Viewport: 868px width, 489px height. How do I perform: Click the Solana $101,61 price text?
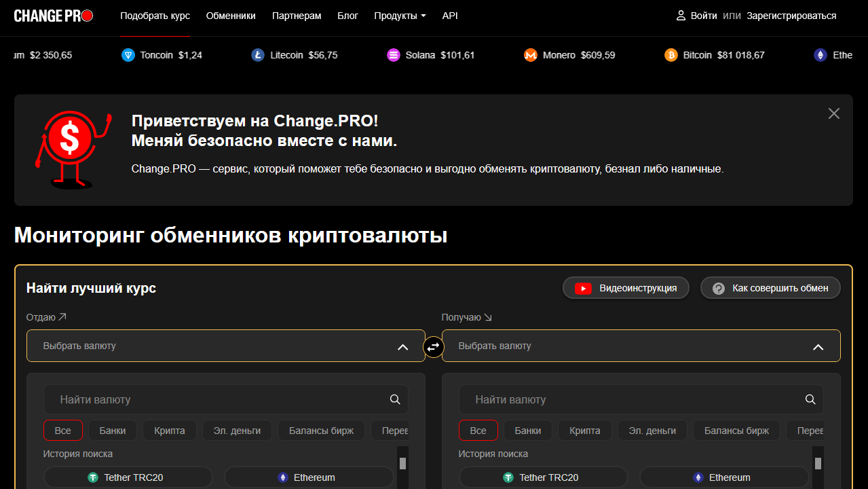coord(440,55)
